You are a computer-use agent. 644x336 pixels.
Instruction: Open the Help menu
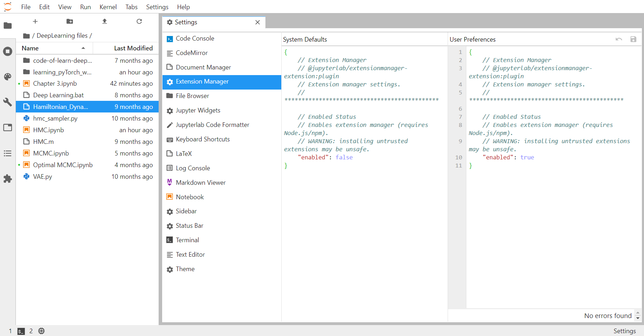pos(183,7)
